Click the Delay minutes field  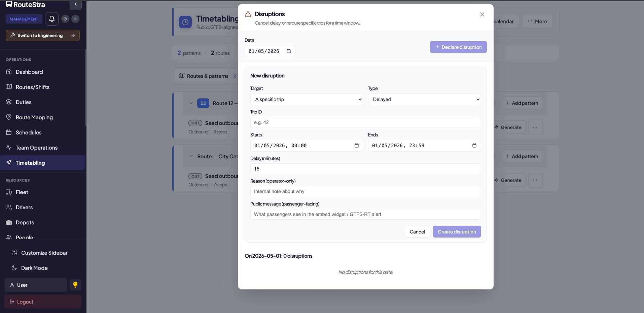tap(366, 169)
